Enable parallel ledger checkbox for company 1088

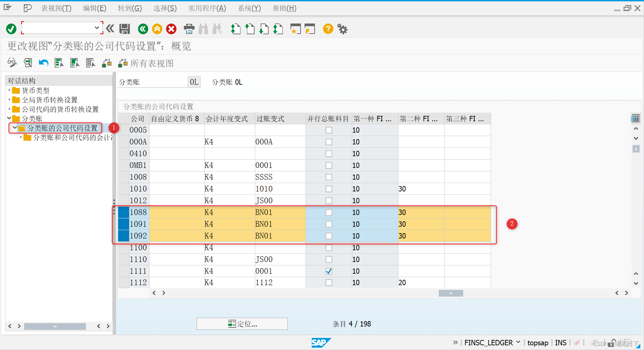tap(329, 212)
